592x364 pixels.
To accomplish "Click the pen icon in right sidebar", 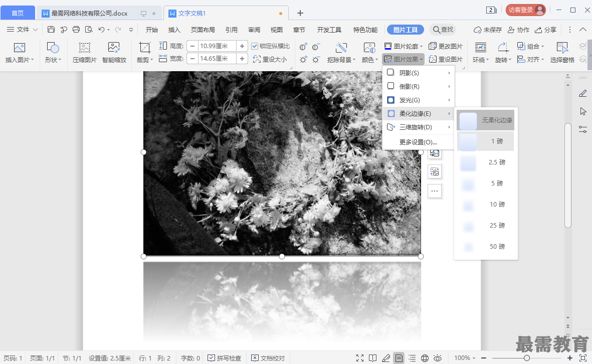I will [x=583, y=93].
